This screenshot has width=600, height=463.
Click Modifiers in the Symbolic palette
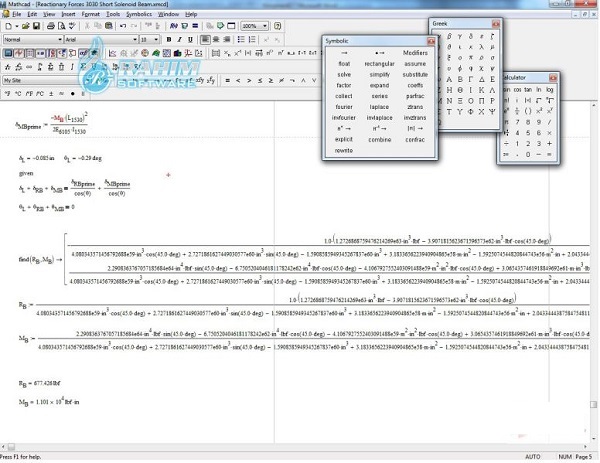(x=415, y=53)
